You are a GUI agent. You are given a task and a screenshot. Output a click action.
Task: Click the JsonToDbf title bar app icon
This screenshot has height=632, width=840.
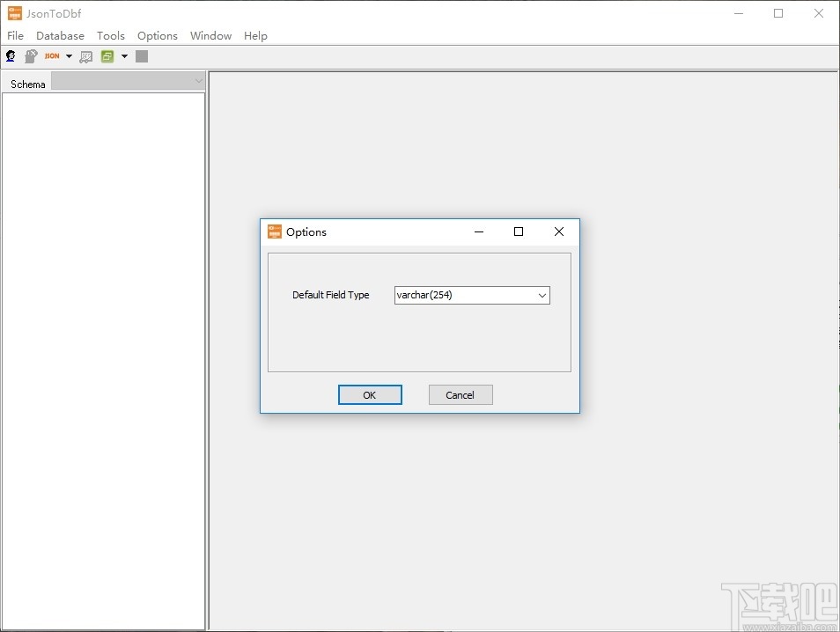tap(15, 13)
